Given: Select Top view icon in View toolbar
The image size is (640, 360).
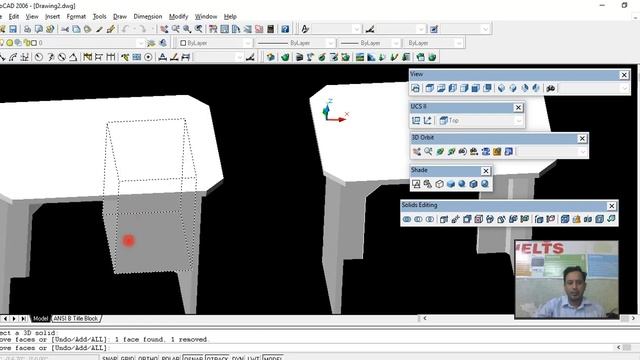Looking at the screenshot, I should coord(429,88).
